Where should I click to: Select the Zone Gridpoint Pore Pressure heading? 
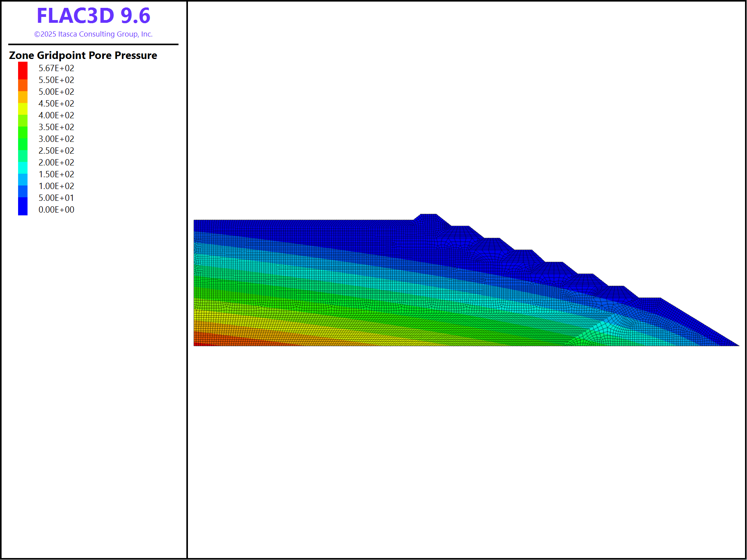(83, 55)
